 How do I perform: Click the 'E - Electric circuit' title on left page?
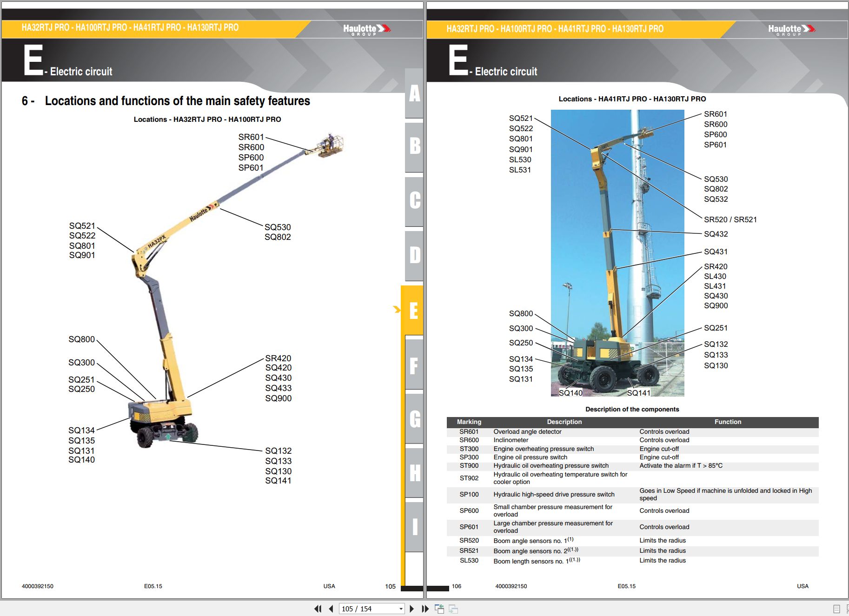coord(68,61)
